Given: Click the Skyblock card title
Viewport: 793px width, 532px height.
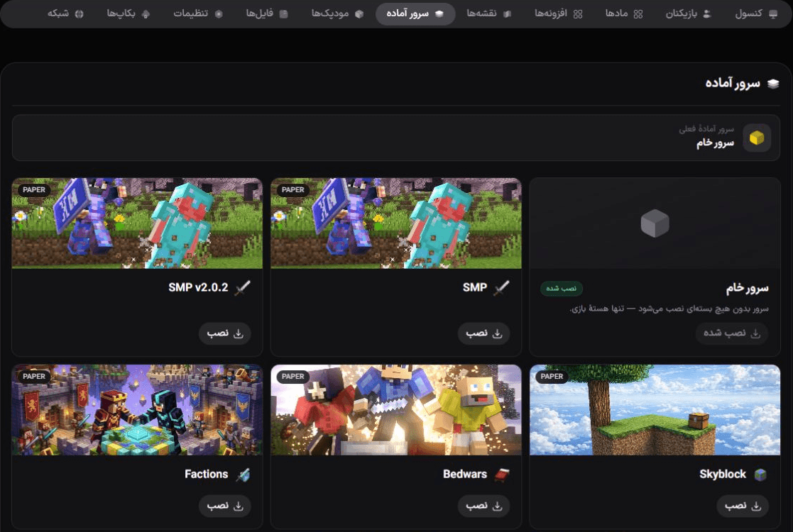Looking at the screenshot, I should pos(722,475).
